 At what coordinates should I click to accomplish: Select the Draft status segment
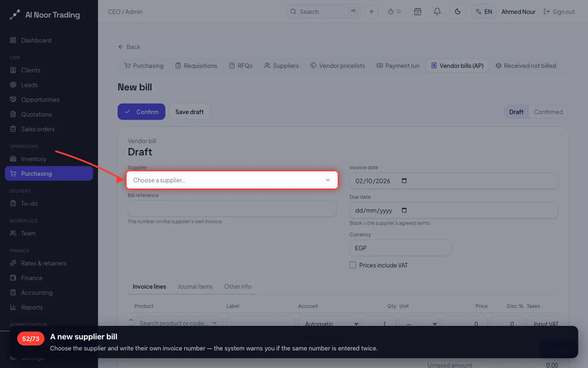pos(516,112)
